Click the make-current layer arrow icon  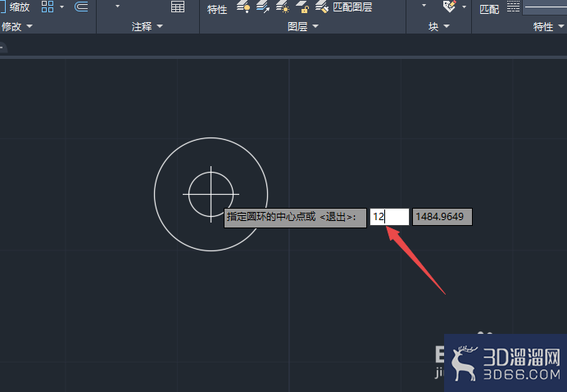pos(263,7)
